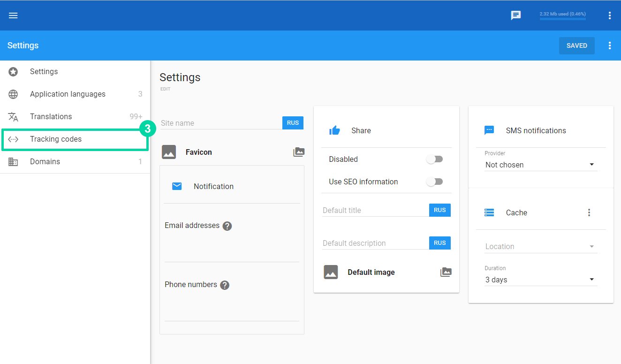Image resolution: width=621 pixels, height=364 pixels.
Task: Show help for Email addresses
Action: [x=227, y=226]
